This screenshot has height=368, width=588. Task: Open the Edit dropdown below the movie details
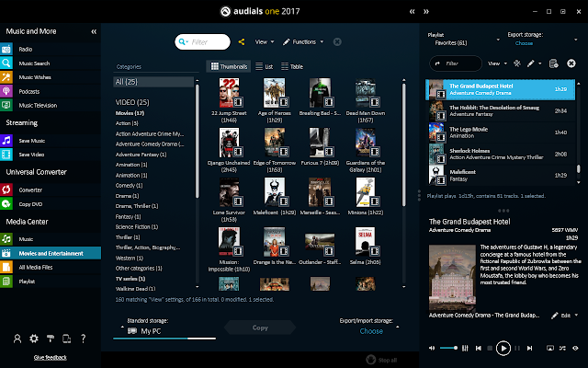coord(564,316)
